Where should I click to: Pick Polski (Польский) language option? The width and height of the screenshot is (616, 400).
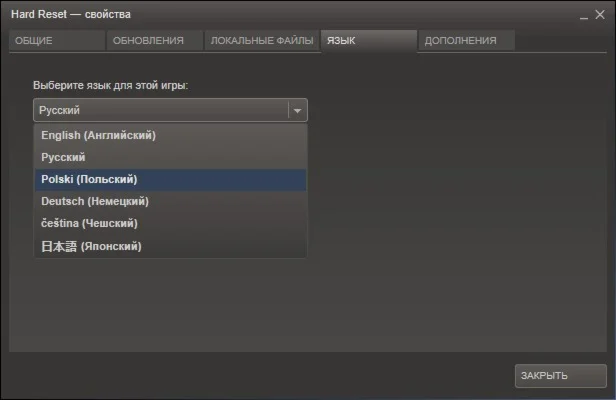(x=170, y=180)
